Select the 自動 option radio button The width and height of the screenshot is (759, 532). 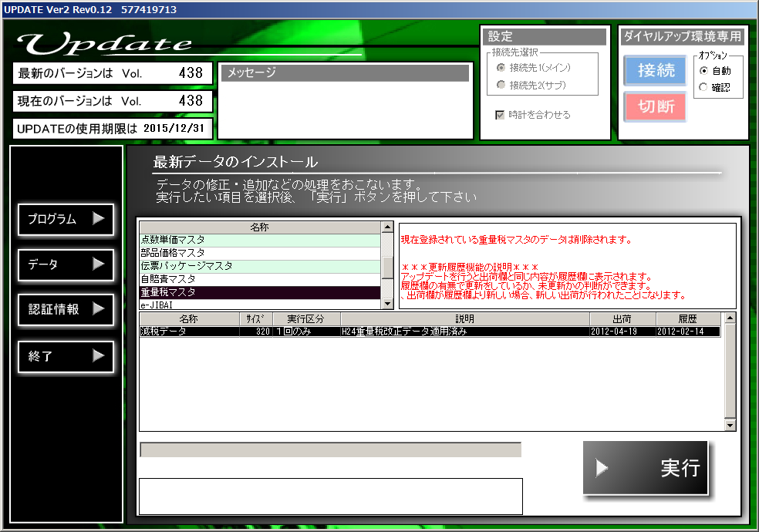click(x=703, y=71)
